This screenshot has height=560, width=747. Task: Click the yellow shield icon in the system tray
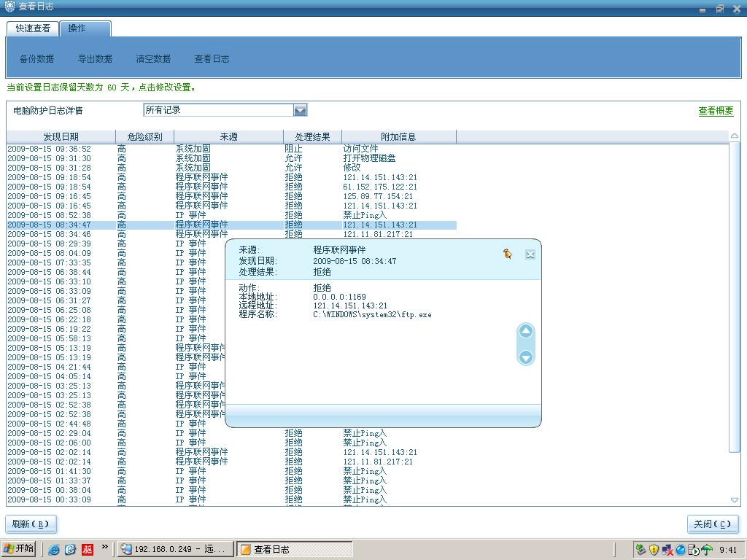(654, 549)
